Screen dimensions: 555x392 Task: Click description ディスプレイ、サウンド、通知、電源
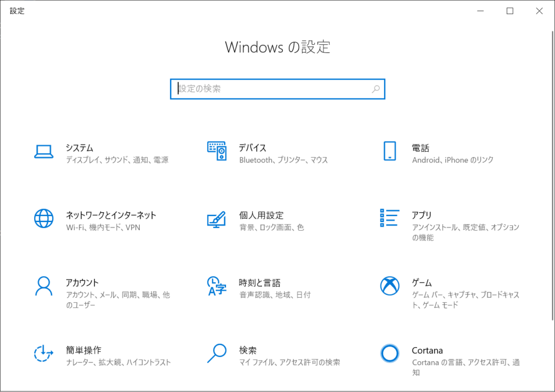(x=117, y=160)
